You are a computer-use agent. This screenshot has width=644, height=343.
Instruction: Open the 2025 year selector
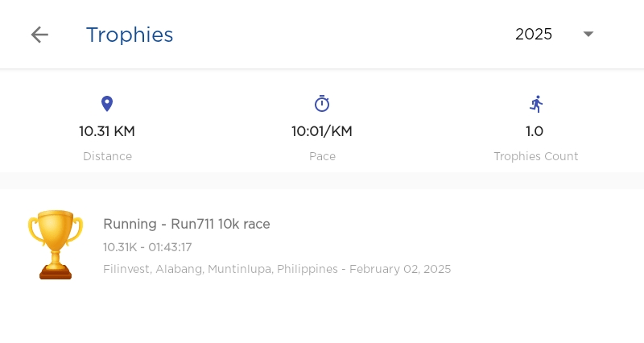pyautogui.click(x=534, y=35)
